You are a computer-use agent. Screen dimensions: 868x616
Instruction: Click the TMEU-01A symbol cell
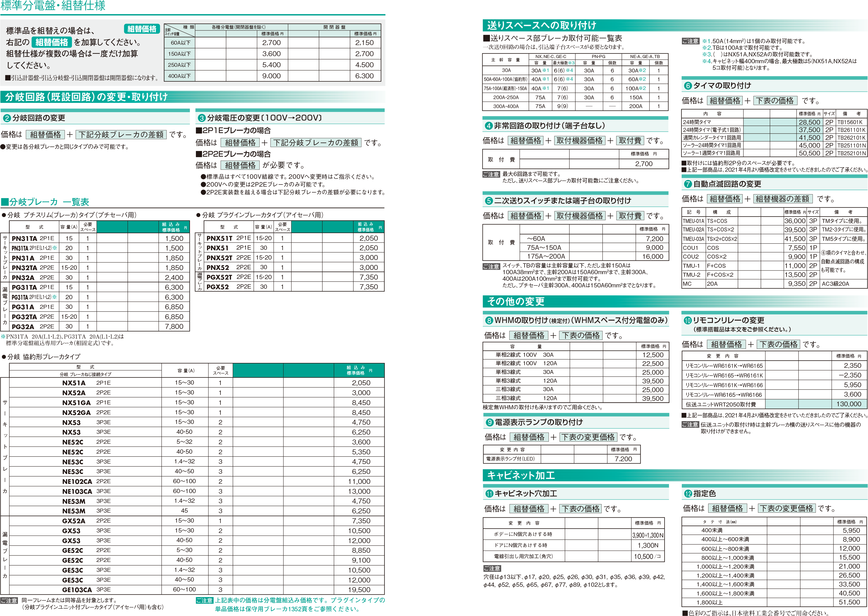pyautogui.click(x=694, y=221)
